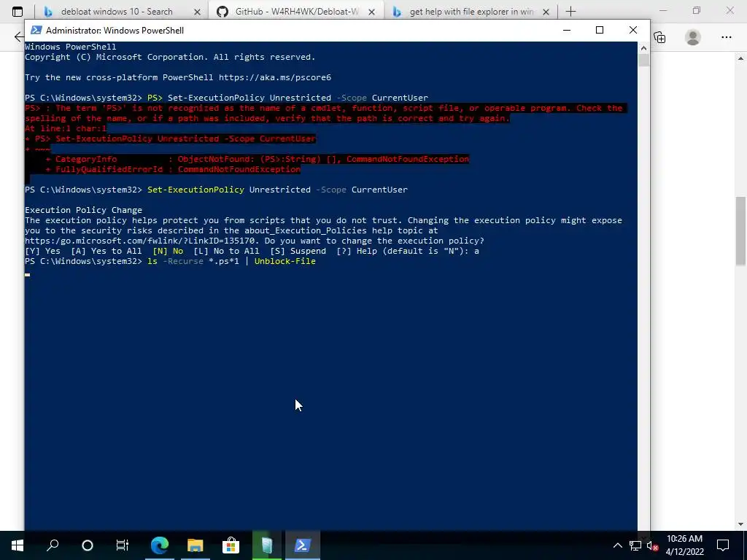The width and height of the screenshot is (747, 560).
Task: Switch to Microsoft Edge in taskbar
Action: coord(160,545)
